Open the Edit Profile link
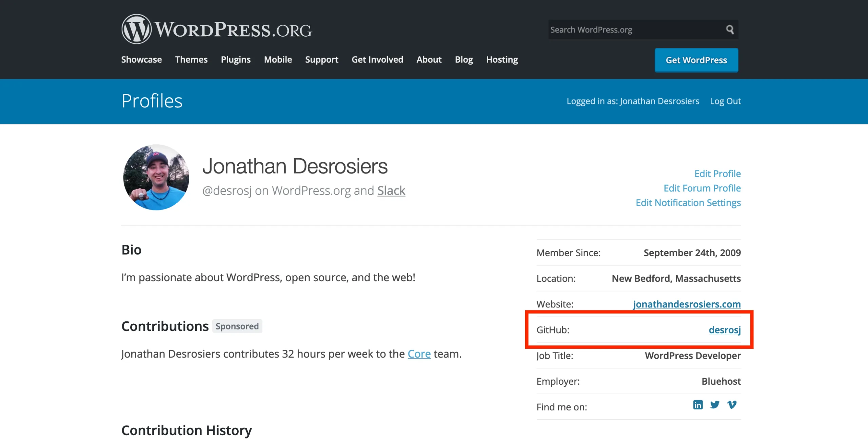This screenshot has width=868, height=444. coord(717,174)
